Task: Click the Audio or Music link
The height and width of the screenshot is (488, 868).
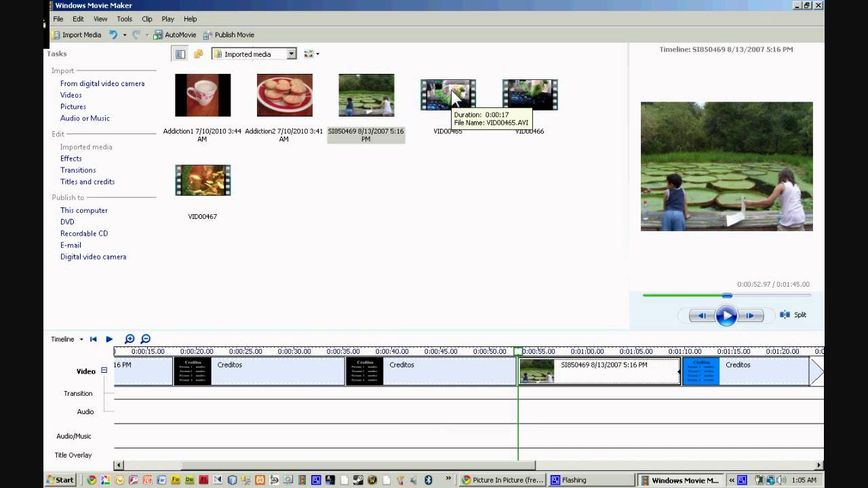Action: [85, 118]
